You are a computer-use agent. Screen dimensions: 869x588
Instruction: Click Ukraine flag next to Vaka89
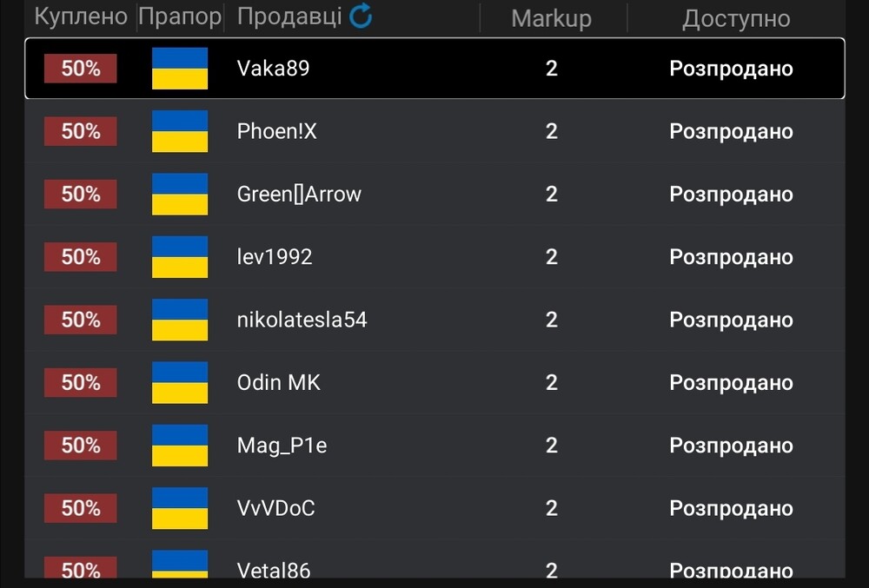point(180,68)
